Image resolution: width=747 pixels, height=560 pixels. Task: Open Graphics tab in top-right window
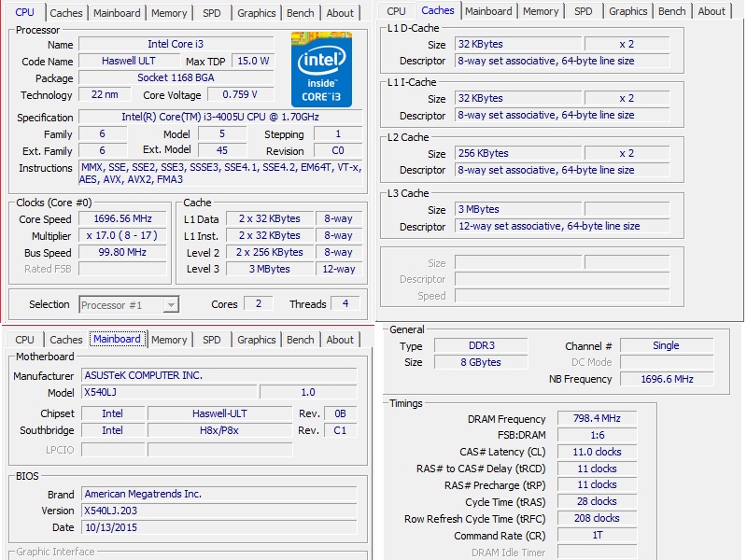tap(627, 11)
